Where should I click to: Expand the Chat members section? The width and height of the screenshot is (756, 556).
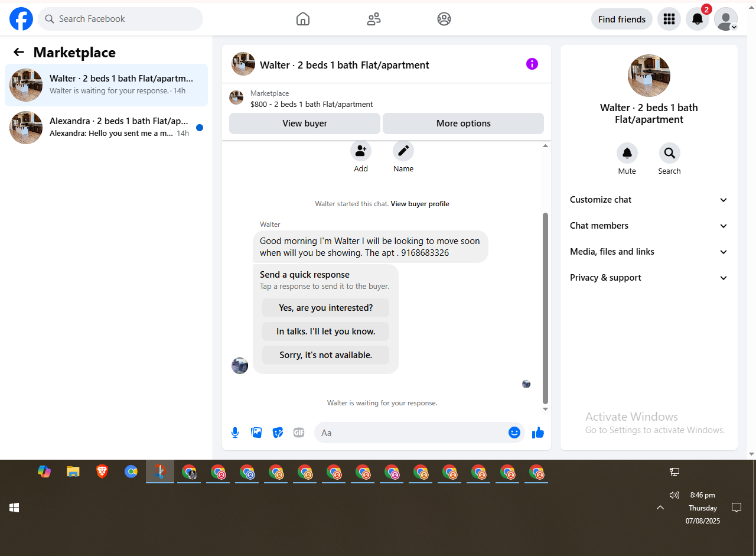(x=649, y=226)
